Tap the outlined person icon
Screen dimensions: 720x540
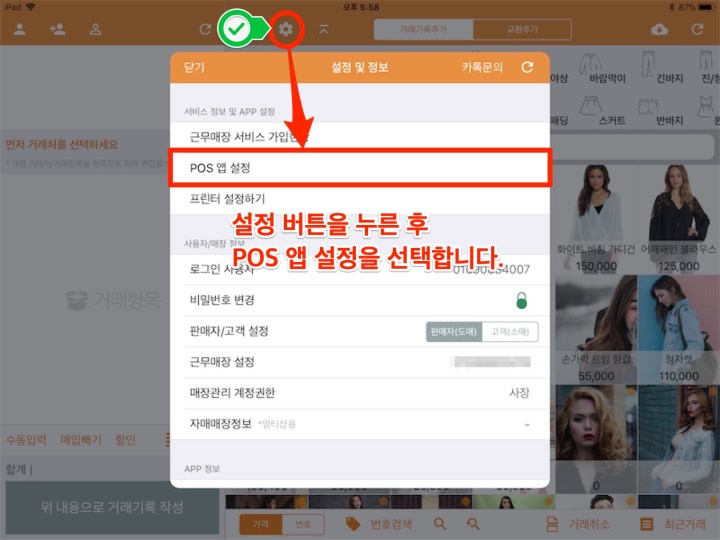click(x=96, y=30)
